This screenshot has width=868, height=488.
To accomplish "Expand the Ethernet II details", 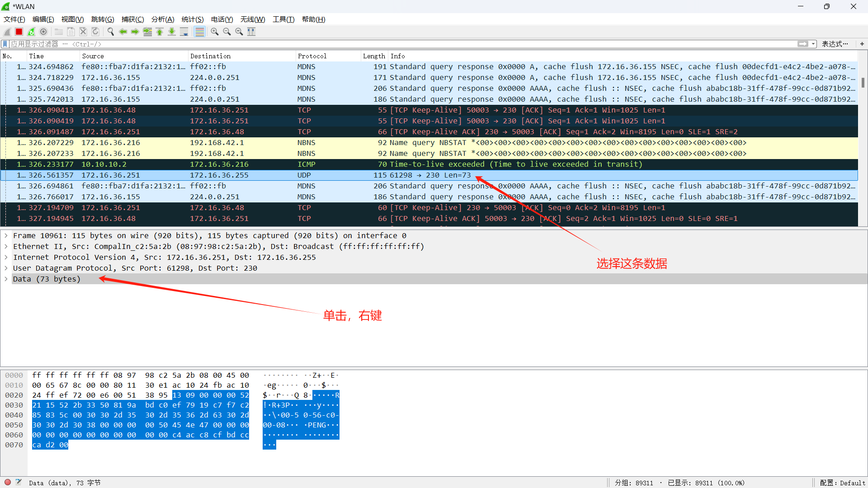I will [x=6, y=246].
